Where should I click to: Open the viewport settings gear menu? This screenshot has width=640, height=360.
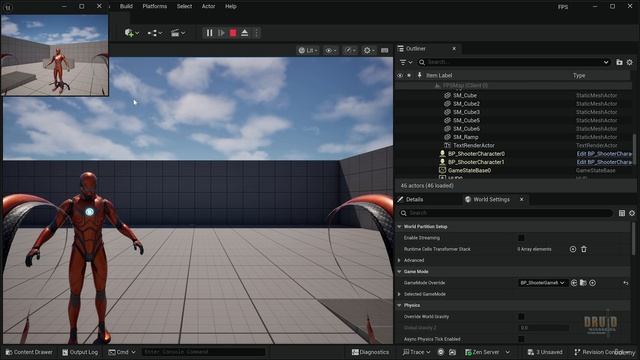click(369, 51)
